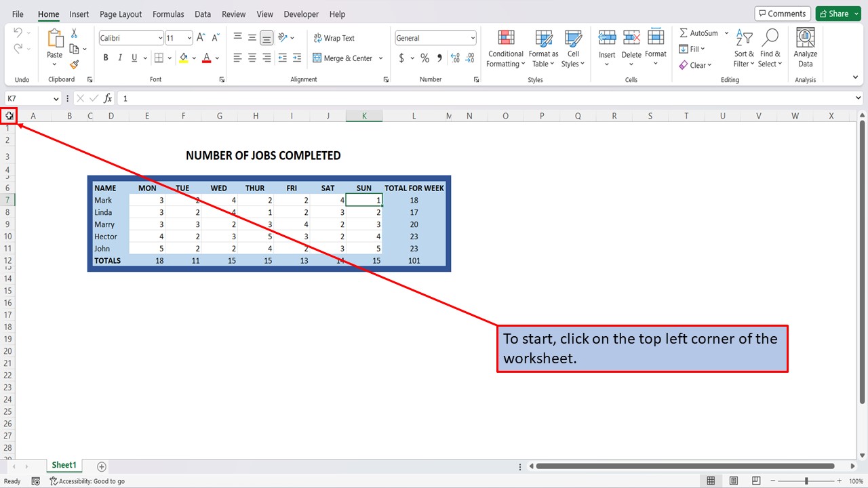Click the Redo arrow
This screenshot has height=488, width=868.
18,48
